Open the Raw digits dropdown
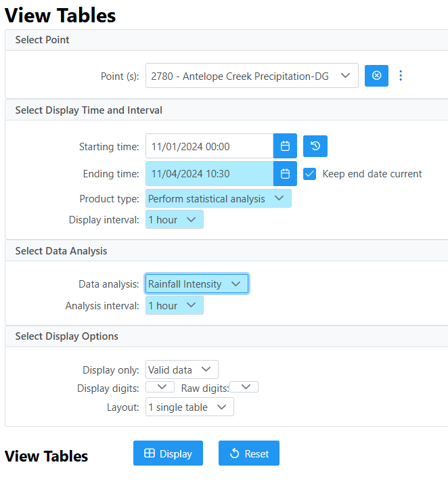Screen dimensions: 448x492 [244, 387]
